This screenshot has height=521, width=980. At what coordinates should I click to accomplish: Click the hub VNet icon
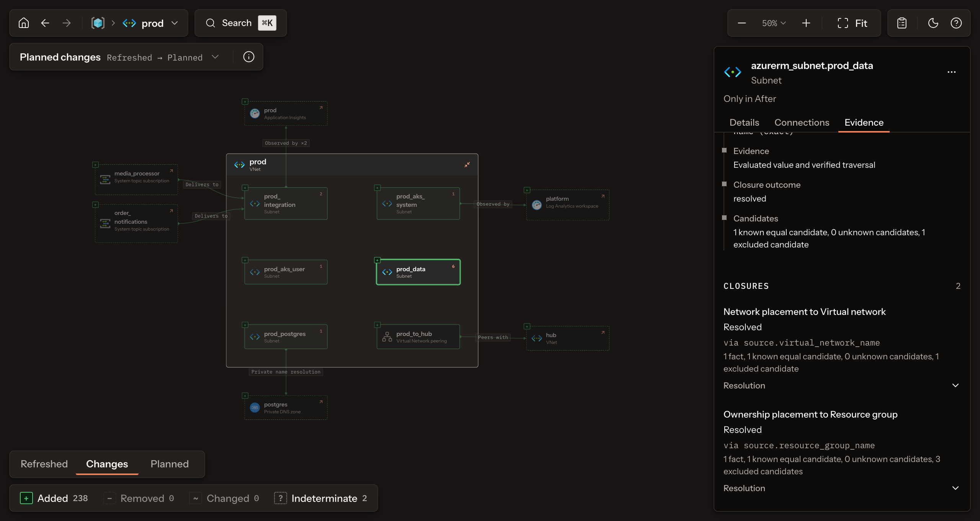tap(537, 338)
